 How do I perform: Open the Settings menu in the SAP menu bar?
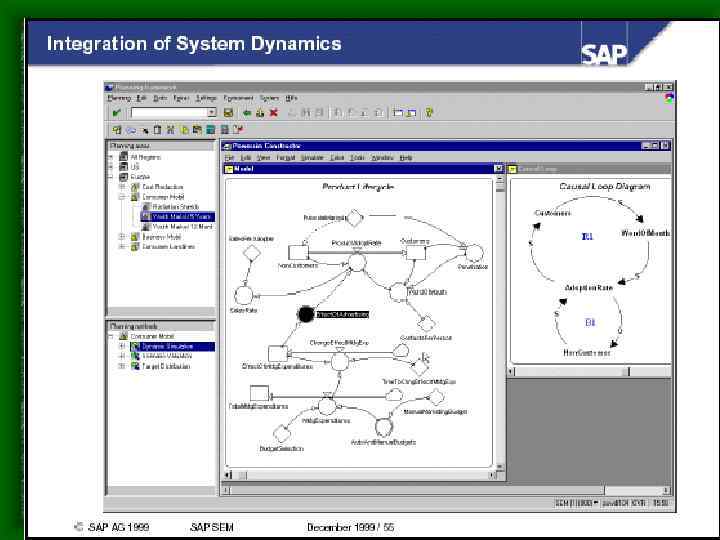pos(206,98)
